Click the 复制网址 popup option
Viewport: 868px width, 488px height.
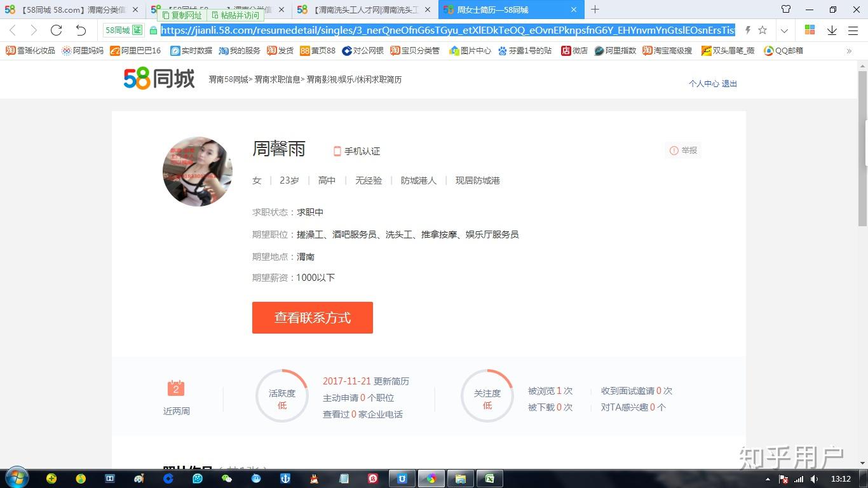(x=182, y=15)
